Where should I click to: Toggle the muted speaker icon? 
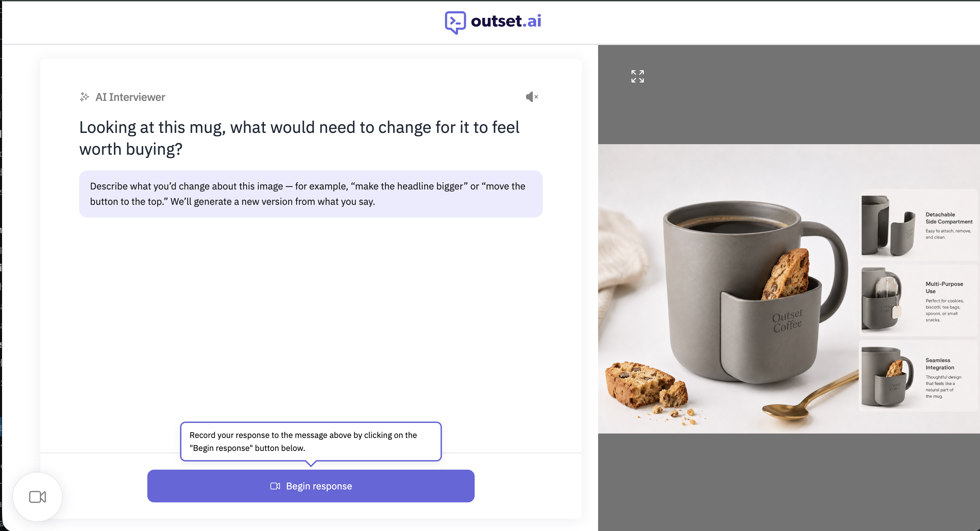(532, 97)
